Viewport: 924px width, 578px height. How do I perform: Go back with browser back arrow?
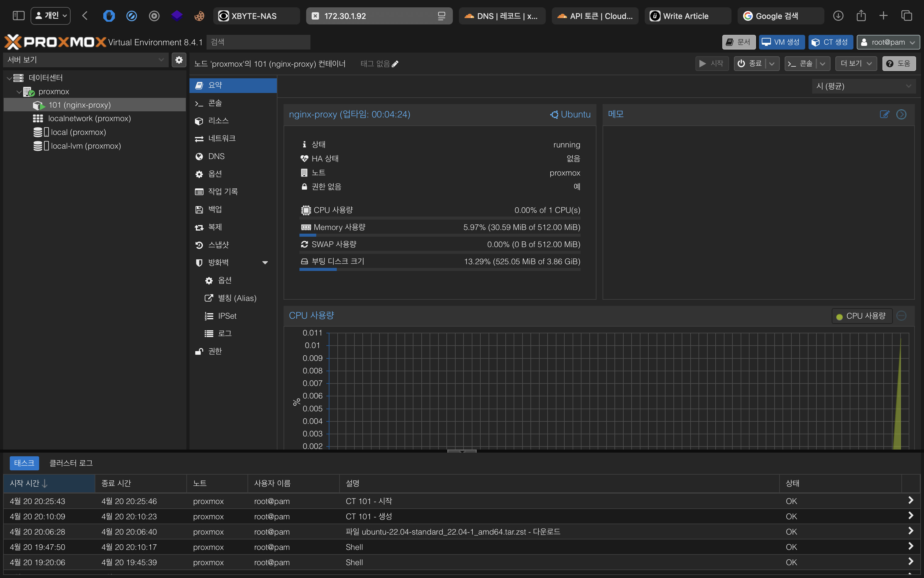(85, 16)
